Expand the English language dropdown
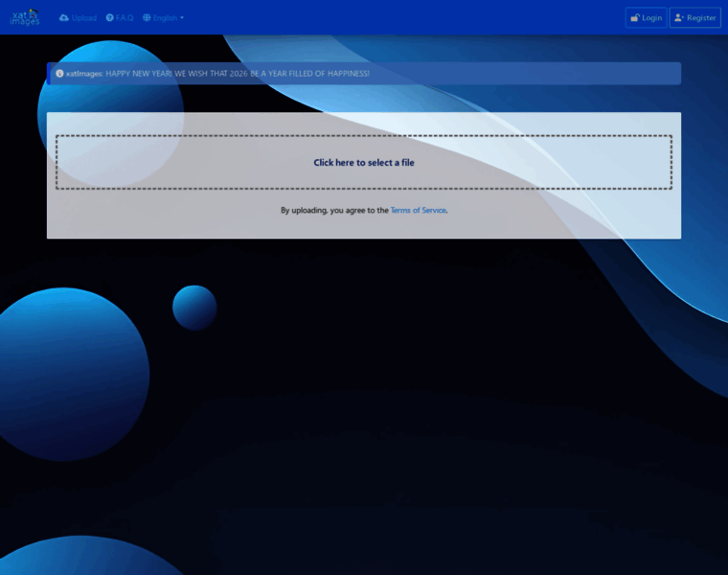Viewport: 728px width, 575px height. (x=163, y=17)
